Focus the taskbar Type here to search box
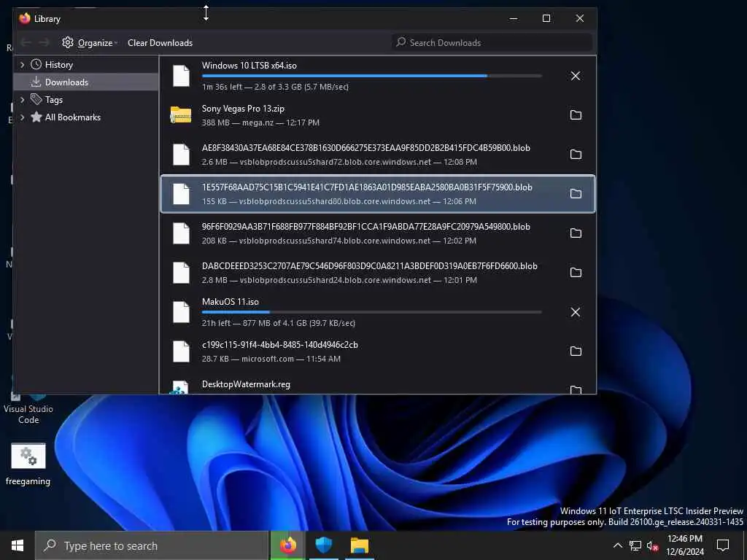 pos(152,545)
